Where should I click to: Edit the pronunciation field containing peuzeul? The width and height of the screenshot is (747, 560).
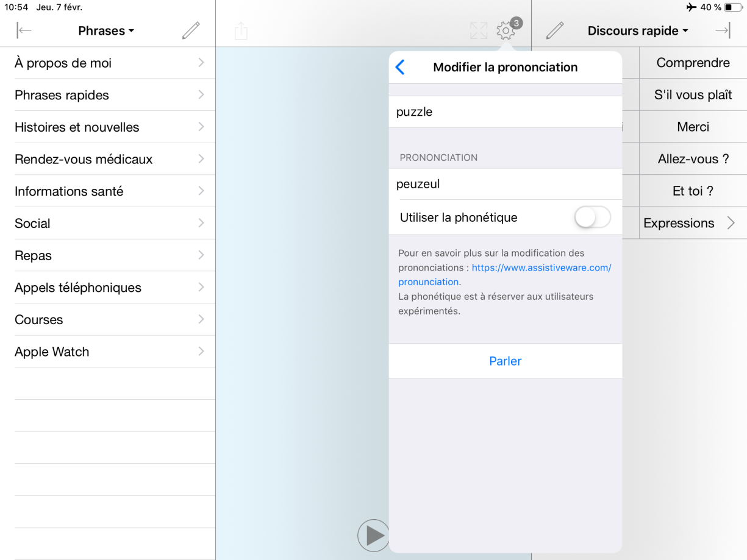[x=506, y=184]
